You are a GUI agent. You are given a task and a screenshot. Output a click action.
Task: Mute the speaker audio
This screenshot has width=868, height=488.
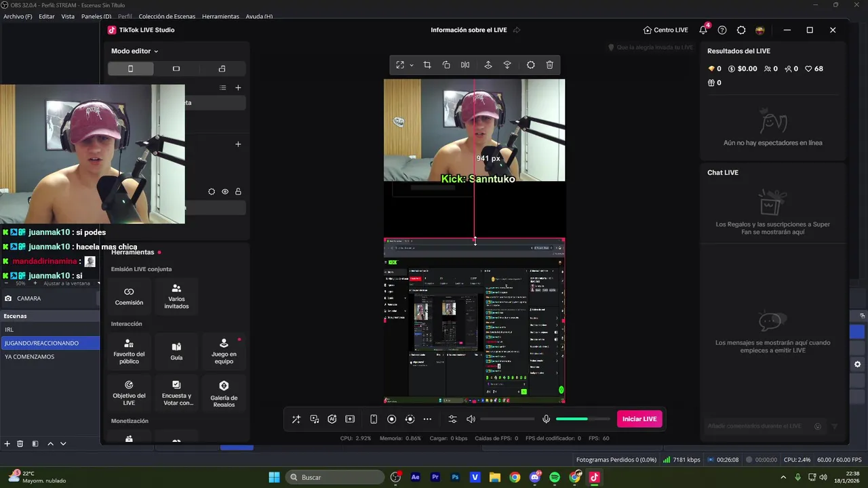[471, 419]
